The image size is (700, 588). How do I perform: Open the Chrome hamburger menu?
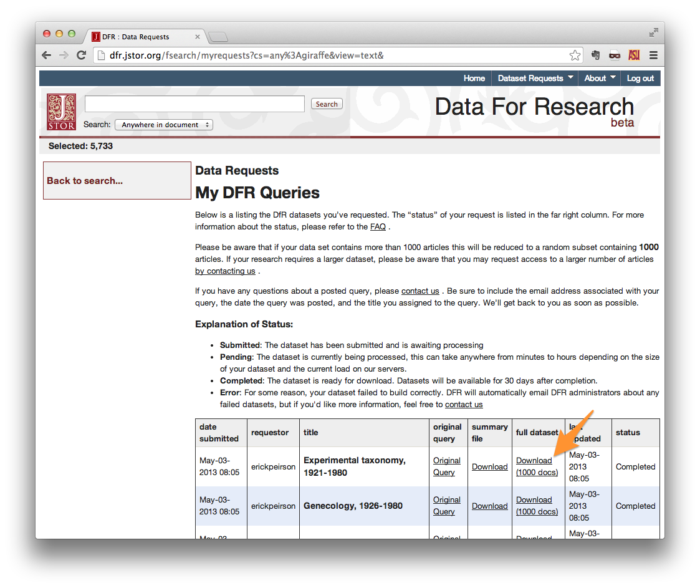(654, 55)
